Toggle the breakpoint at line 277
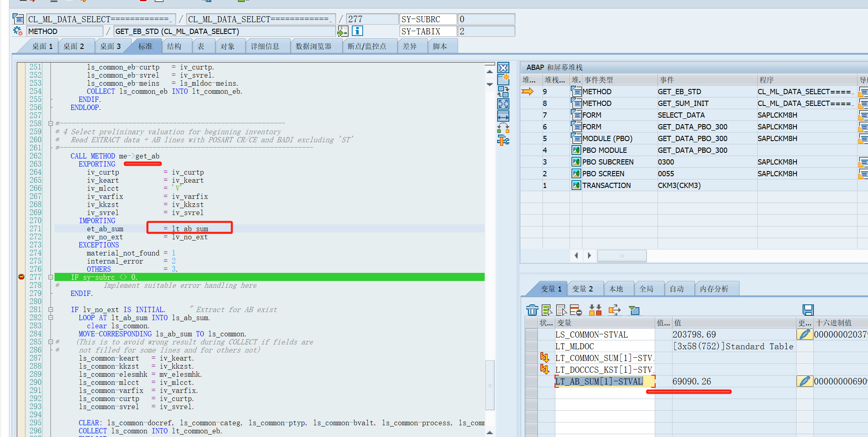Image resolution: width=868 pixels, height=437 pixels. (21, 277)
